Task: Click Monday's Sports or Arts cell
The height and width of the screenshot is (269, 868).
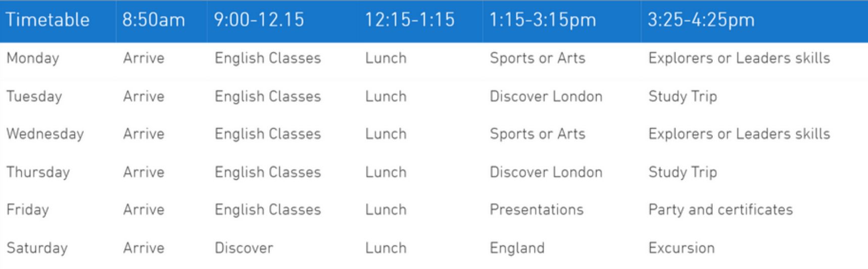Action: pyautogui.click(x=537, y=58)
